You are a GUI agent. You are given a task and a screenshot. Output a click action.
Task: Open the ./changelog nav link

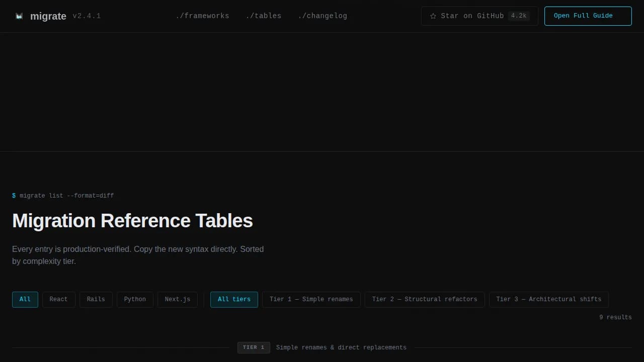point(323,16)
